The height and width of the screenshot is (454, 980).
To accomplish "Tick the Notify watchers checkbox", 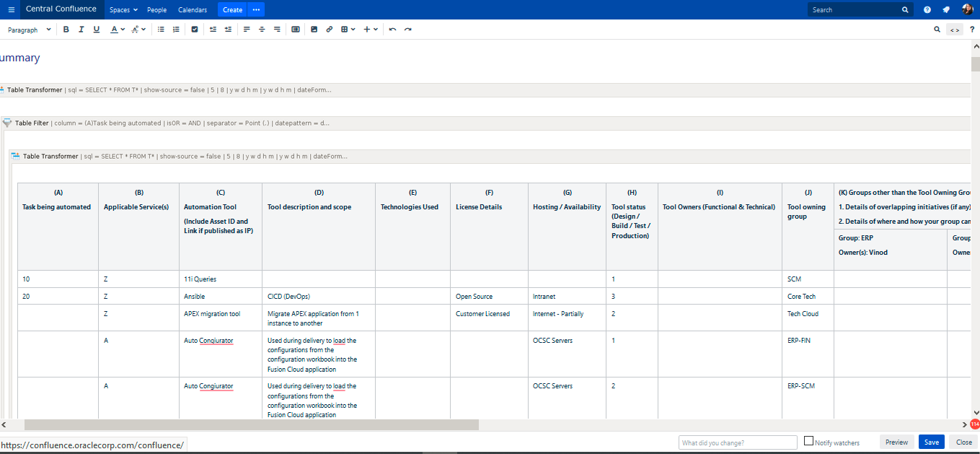I will point(808,441).
